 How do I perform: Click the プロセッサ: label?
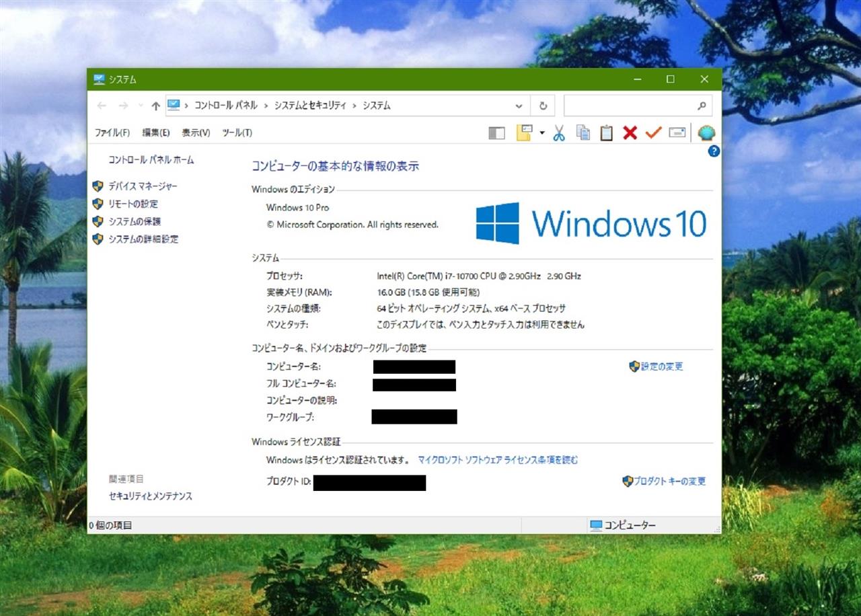(x=285, y=276)
